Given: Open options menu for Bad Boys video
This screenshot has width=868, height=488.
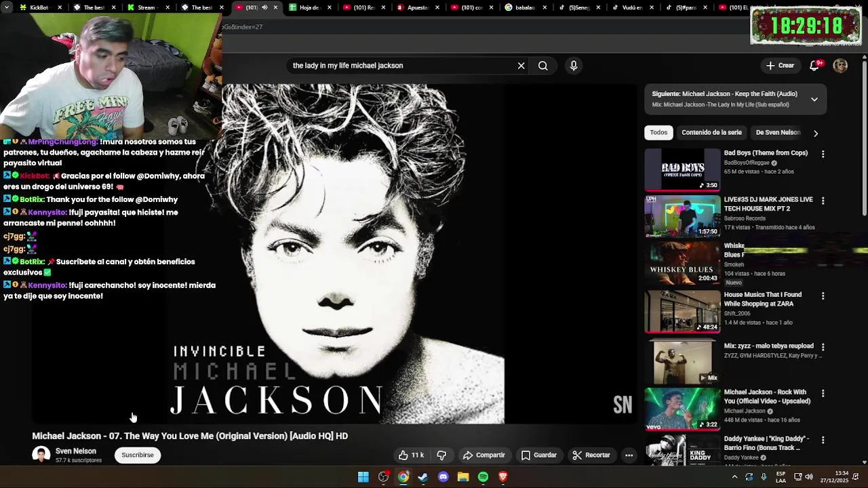Looking at the screenshot, I should 823,155.
